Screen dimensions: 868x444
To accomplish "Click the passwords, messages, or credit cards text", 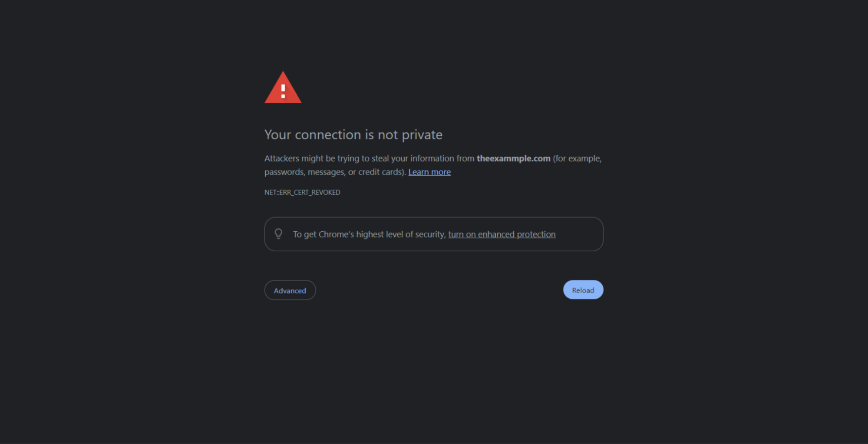I will pyautogui.click(x=335, y=172).
